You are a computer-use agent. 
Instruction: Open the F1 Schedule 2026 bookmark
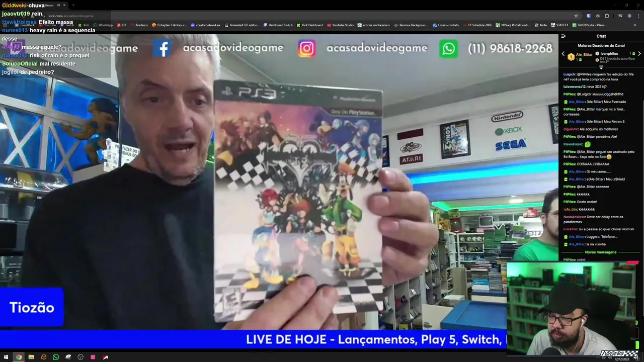477,25
